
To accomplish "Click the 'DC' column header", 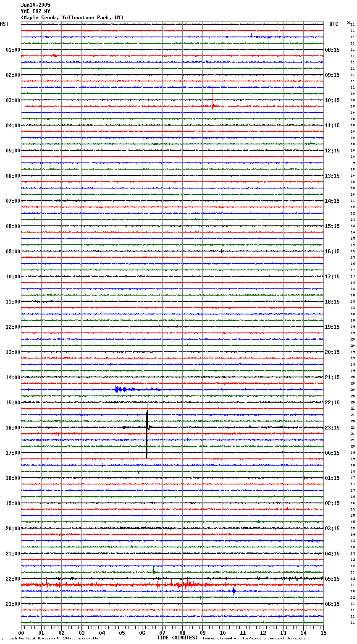I will pyautogui.click(x=349, y=23).
